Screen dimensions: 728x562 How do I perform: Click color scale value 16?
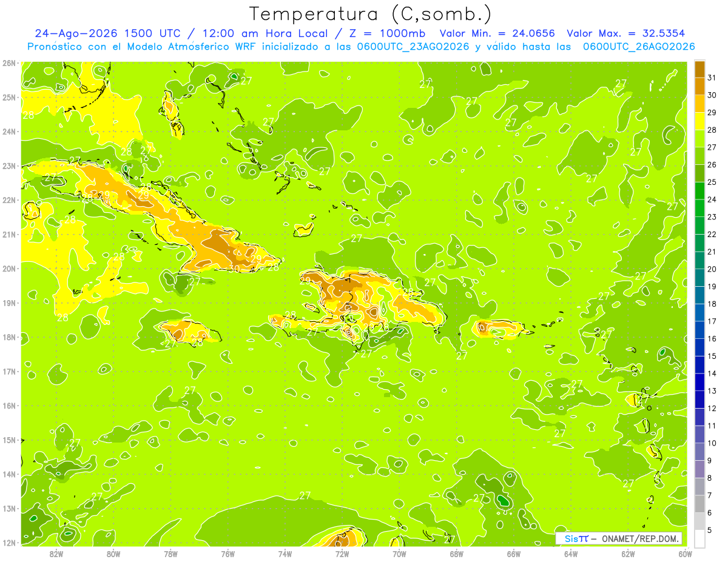[712, 338]
